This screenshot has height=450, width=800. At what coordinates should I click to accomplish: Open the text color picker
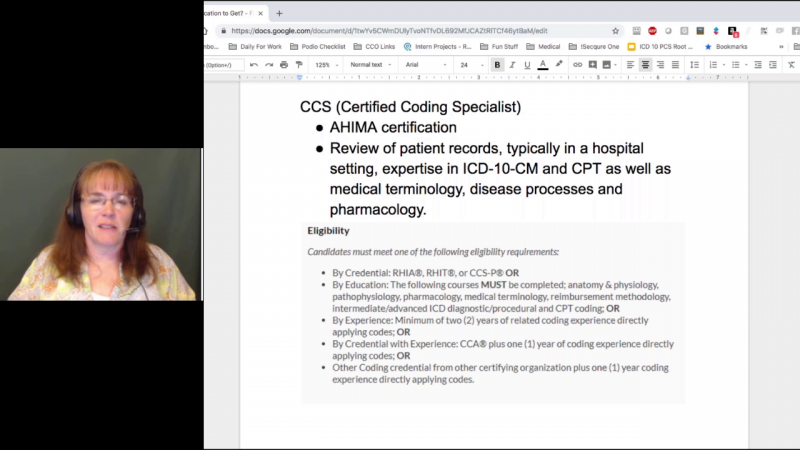pos(543,65)
